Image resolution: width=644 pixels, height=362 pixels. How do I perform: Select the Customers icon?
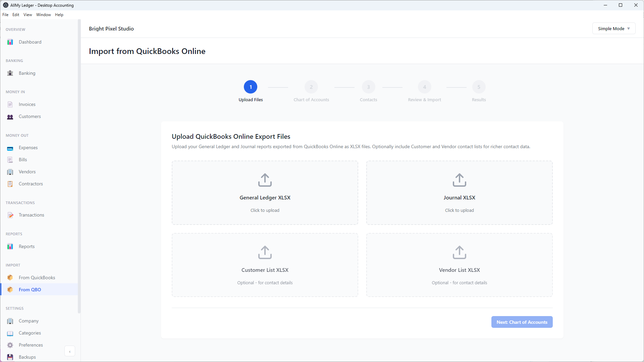pos(10,117)
